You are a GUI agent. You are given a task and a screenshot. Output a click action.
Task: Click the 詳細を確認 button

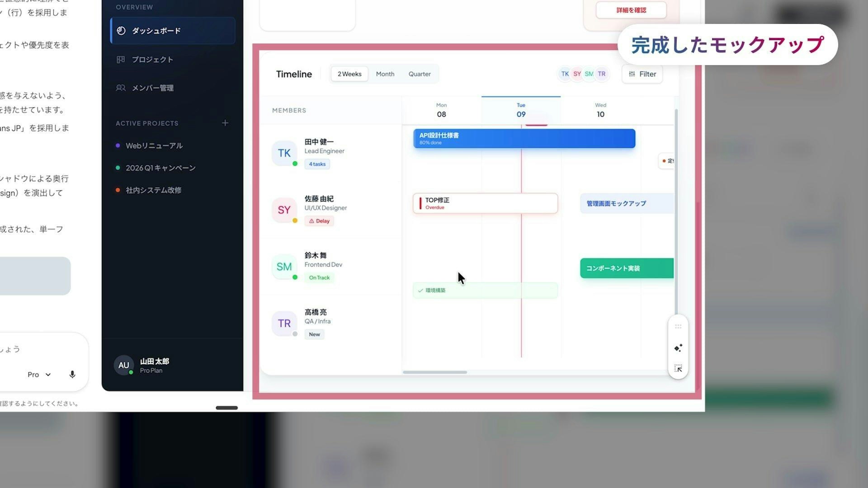(631, 10)
